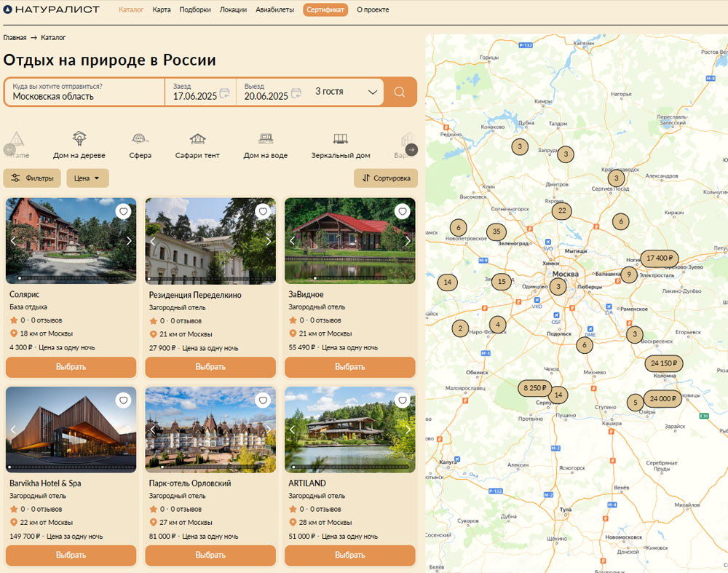
Task: Open the Фильтры filters panel
Action: click(32, 178)
